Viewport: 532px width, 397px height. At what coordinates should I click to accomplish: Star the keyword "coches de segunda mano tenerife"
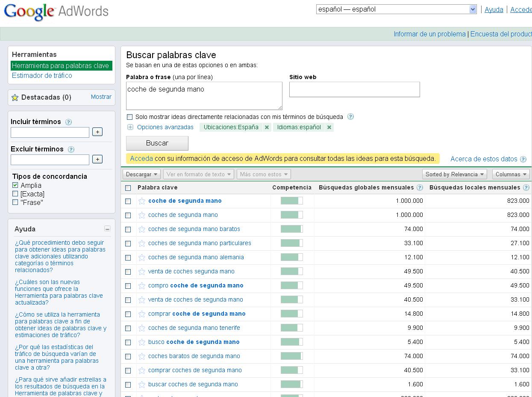[x=142, y=328]
